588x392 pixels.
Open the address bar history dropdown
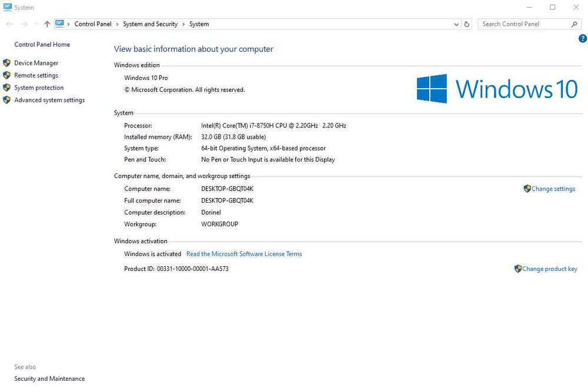point(456,24)
